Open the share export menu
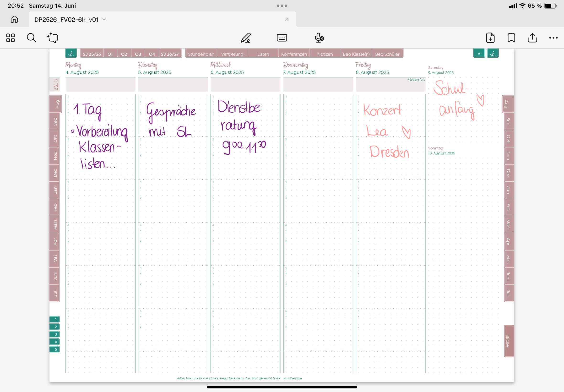The image size is (564, 392). click(532, 38)
